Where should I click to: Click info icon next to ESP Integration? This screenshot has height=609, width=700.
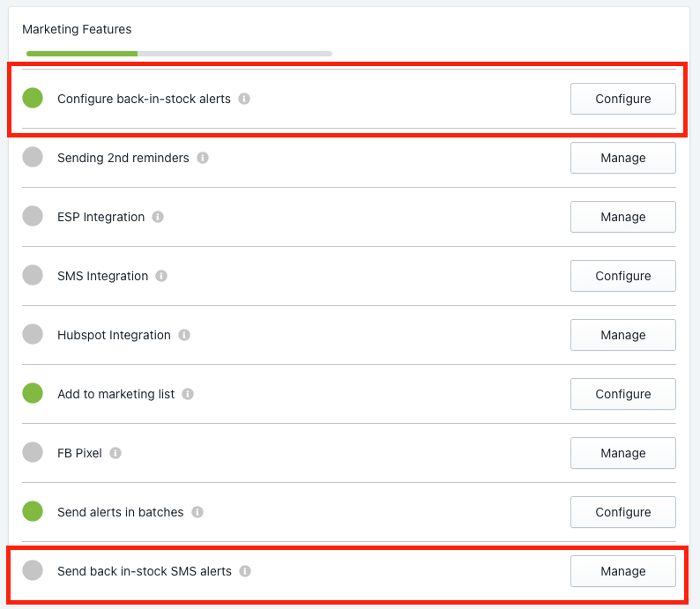[158, 217]
